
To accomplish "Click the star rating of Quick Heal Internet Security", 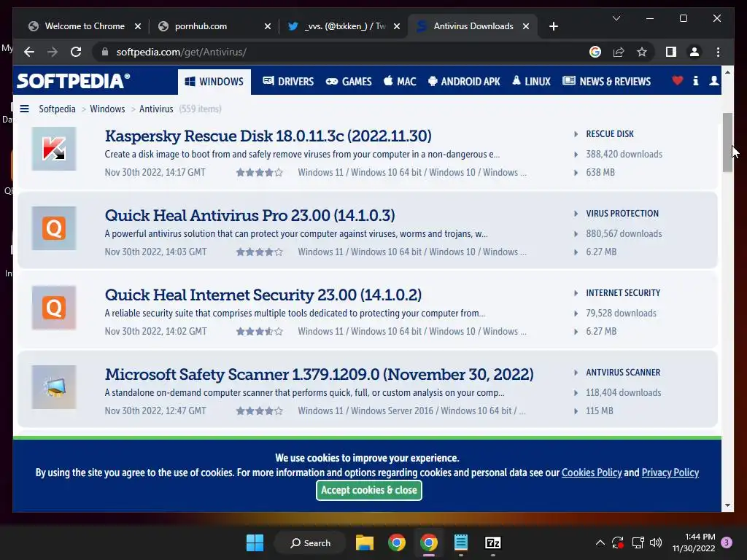I will pos(260,332).
